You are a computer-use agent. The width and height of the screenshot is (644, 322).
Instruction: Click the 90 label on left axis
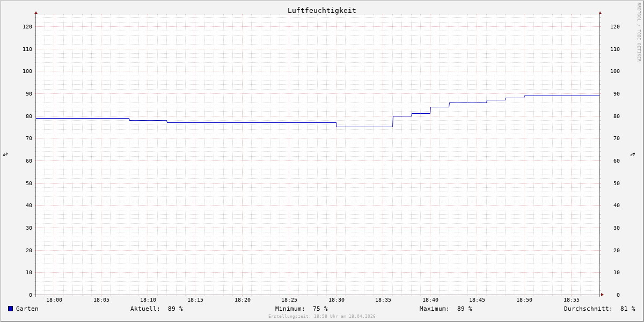click(29, 93)
